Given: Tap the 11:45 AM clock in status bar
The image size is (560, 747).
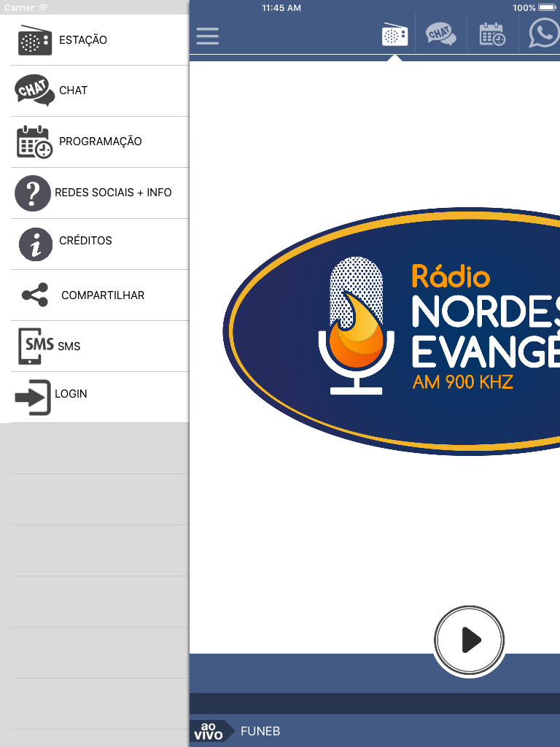Looking at the screenshot, I should 281,7.
